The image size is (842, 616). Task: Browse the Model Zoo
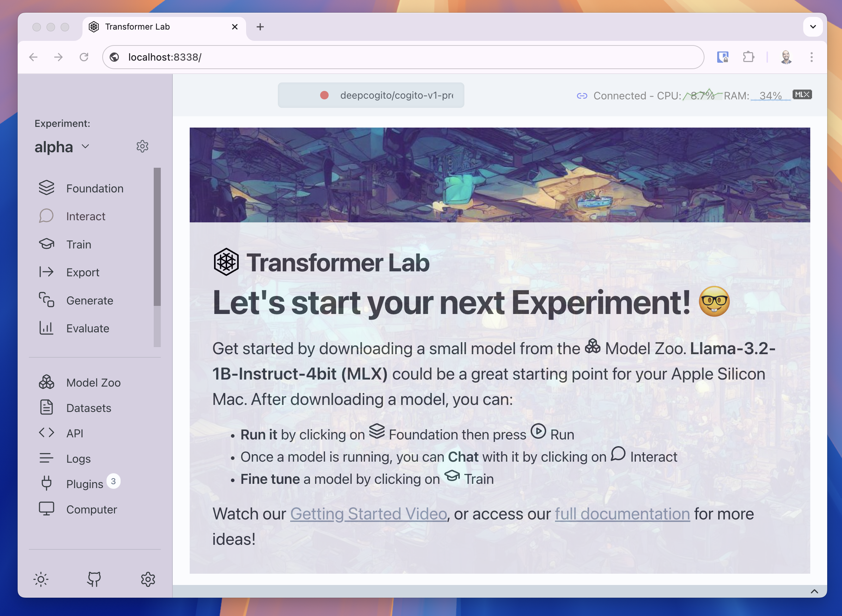point(93,382)
